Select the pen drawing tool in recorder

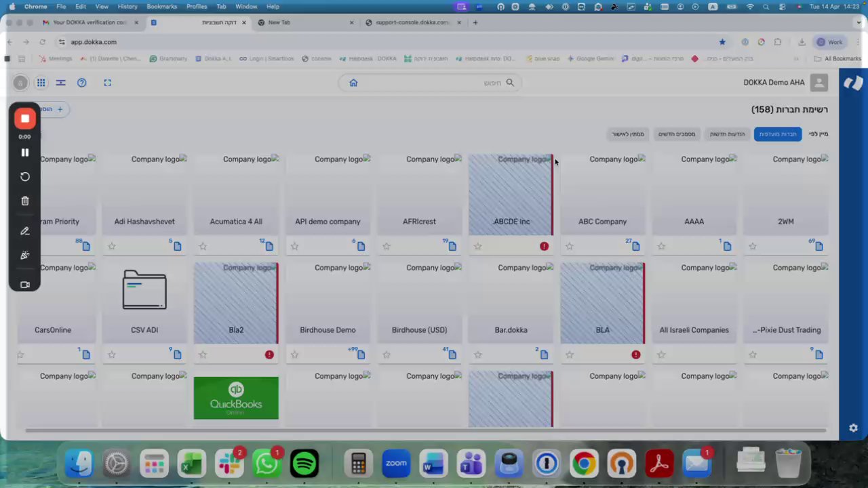pos(25,231)
